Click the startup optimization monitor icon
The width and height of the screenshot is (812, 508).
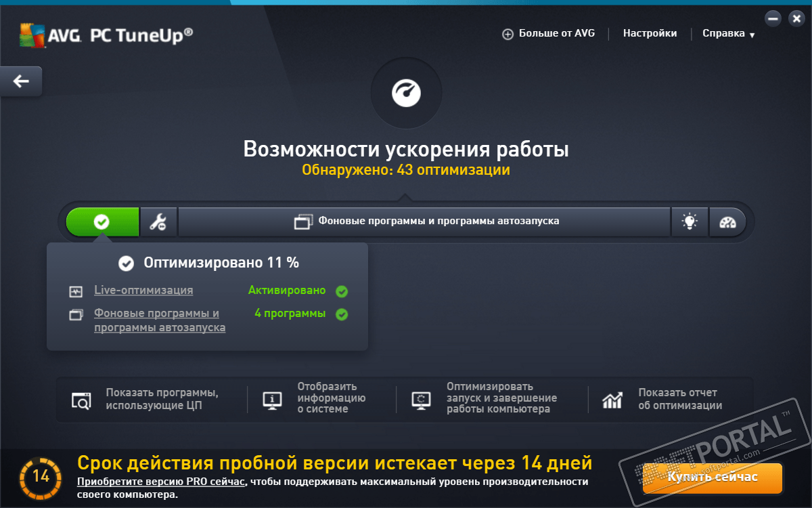click(x=421, y=400)
